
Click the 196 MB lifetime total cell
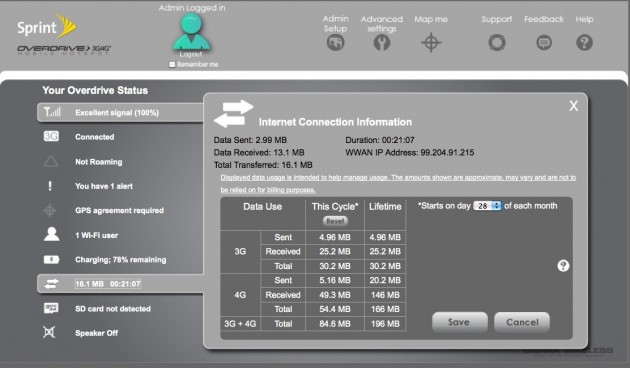click(385, 324)
